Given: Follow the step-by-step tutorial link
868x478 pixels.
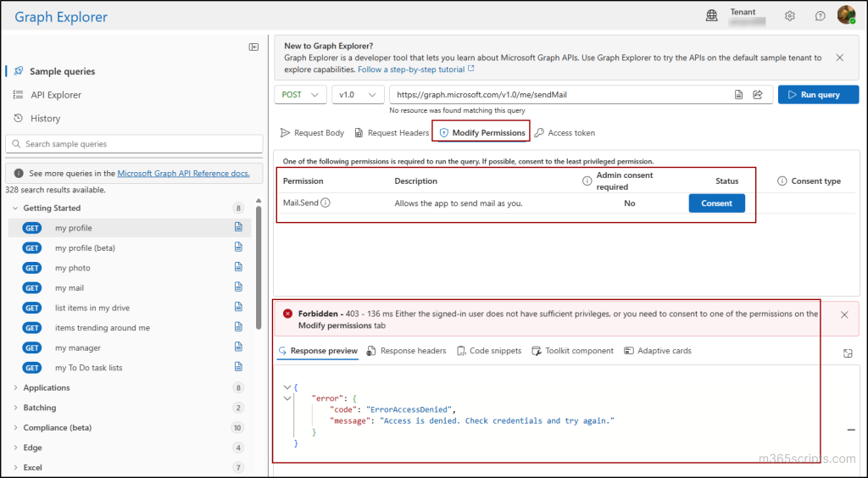Looking at the screenshot, I should pos(416,69).
